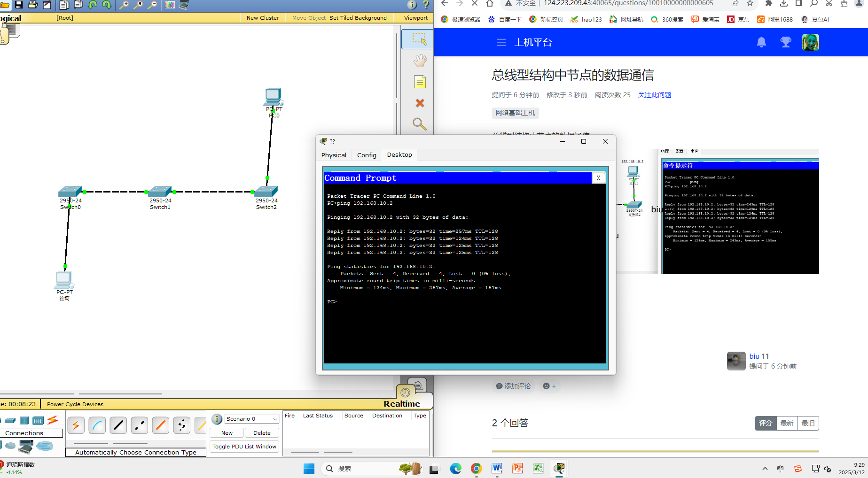Screen dimensions: 868x478
Task: Select the Wireless Devices category icon
Action: pos(38,420)
